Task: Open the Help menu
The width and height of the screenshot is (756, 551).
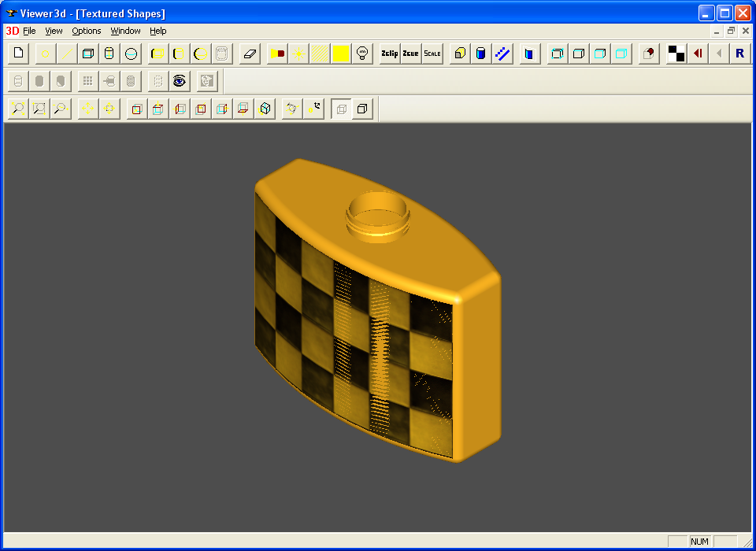Action: coord(158,31)
